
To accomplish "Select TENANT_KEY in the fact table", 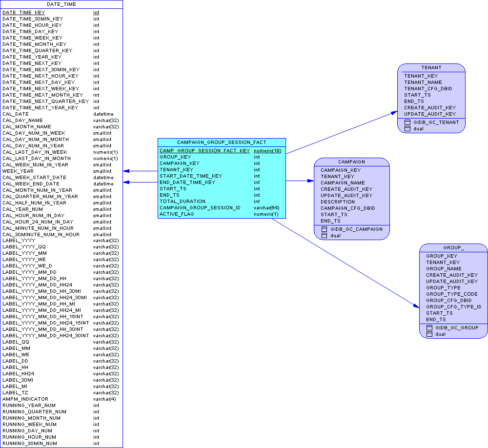I will 177,170.
